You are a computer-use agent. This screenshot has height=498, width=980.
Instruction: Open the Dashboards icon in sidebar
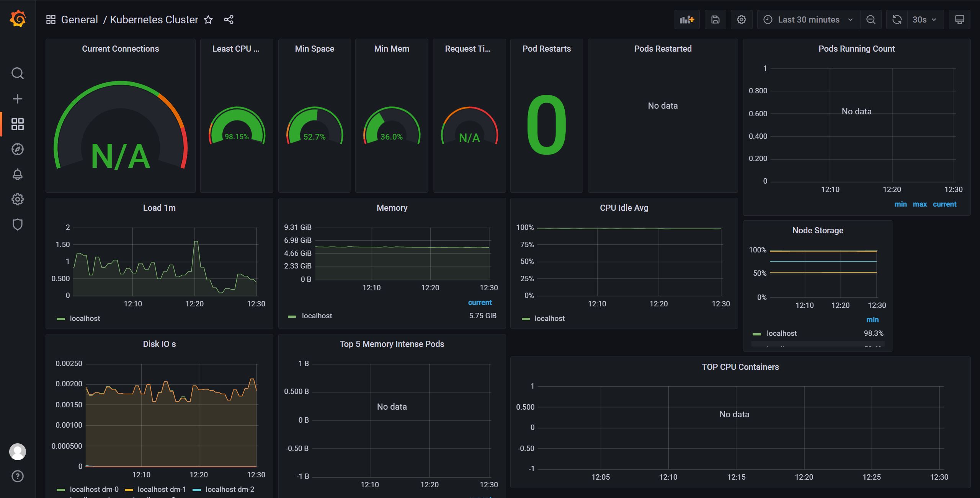pos(18,124)
